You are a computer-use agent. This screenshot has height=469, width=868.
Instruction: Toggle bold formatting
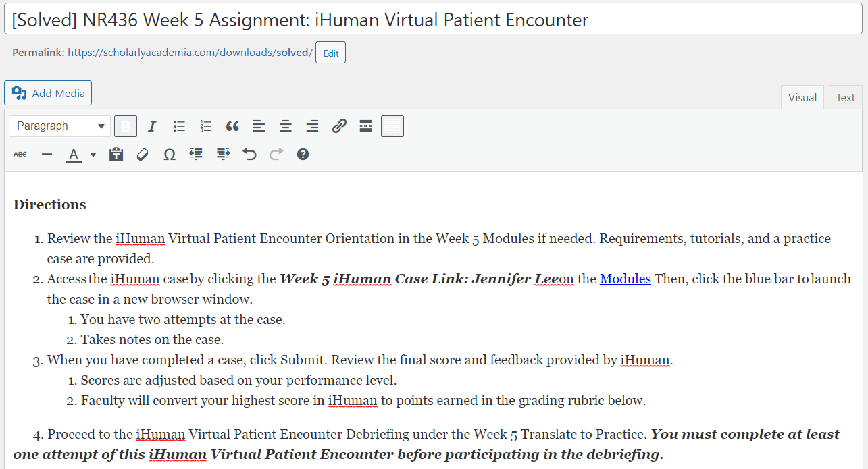click(126, 126)
